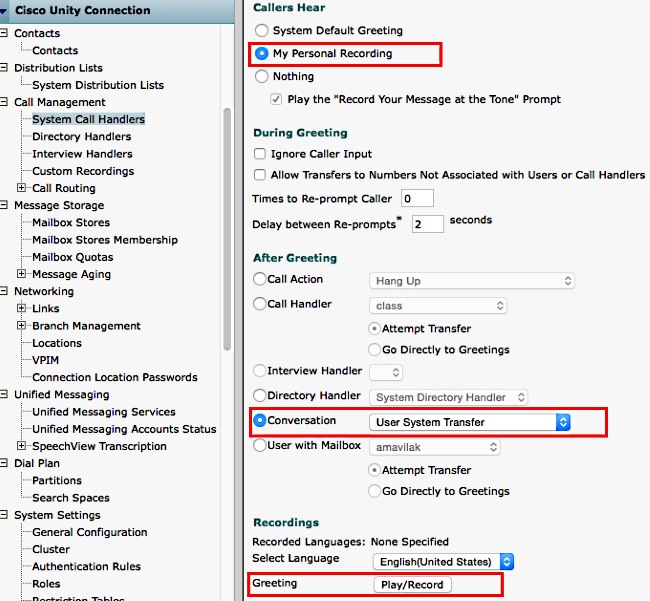Uncheck Play the Record Your Message prompt

(277, 100)
